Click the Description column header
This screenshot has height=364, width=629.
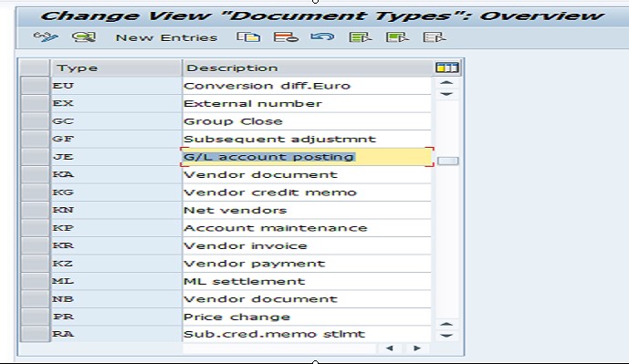click(307, 68)
